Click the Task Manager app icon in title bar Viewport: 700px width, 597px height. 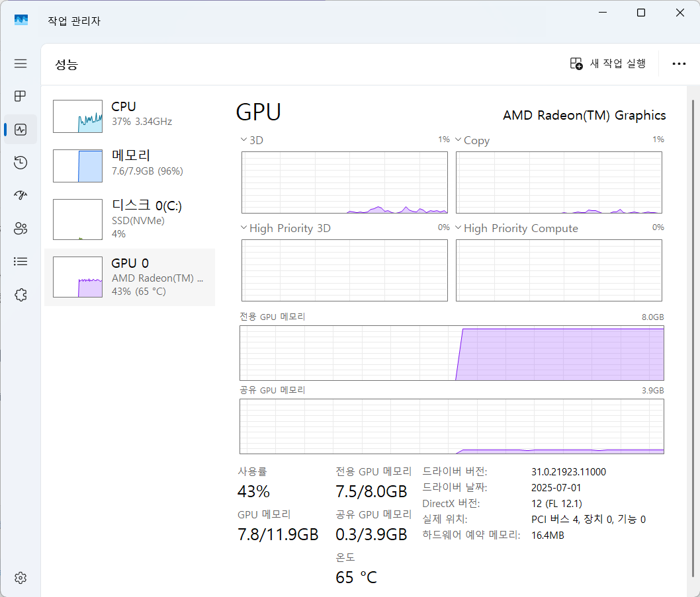click(x=21, y=20)
